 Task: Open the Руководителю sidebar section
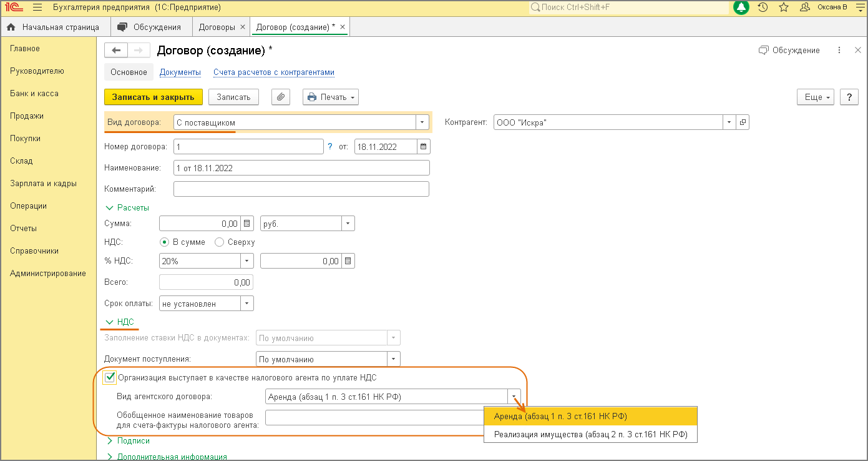pyautogui.click(x=37, y=71)
